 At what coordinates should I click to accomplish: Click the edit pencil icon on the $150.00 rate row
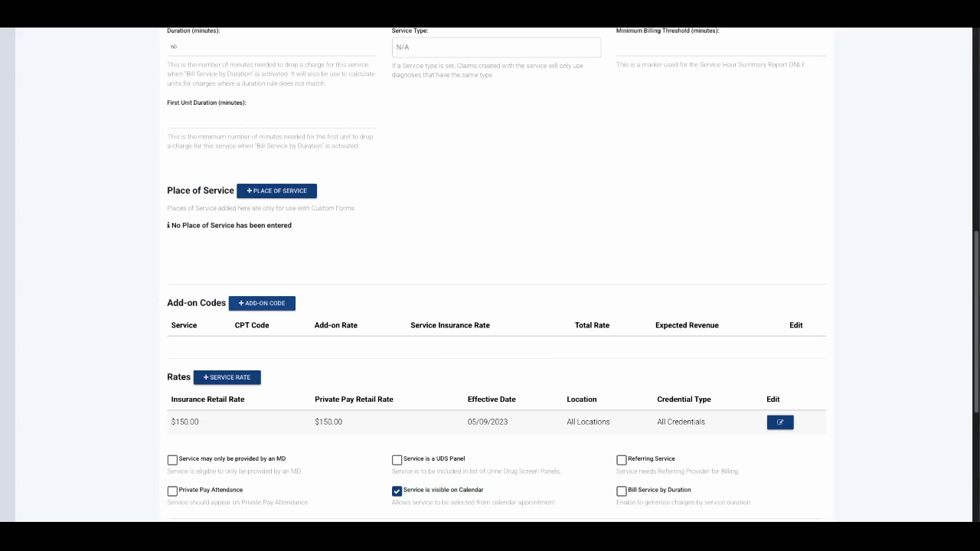779,422
